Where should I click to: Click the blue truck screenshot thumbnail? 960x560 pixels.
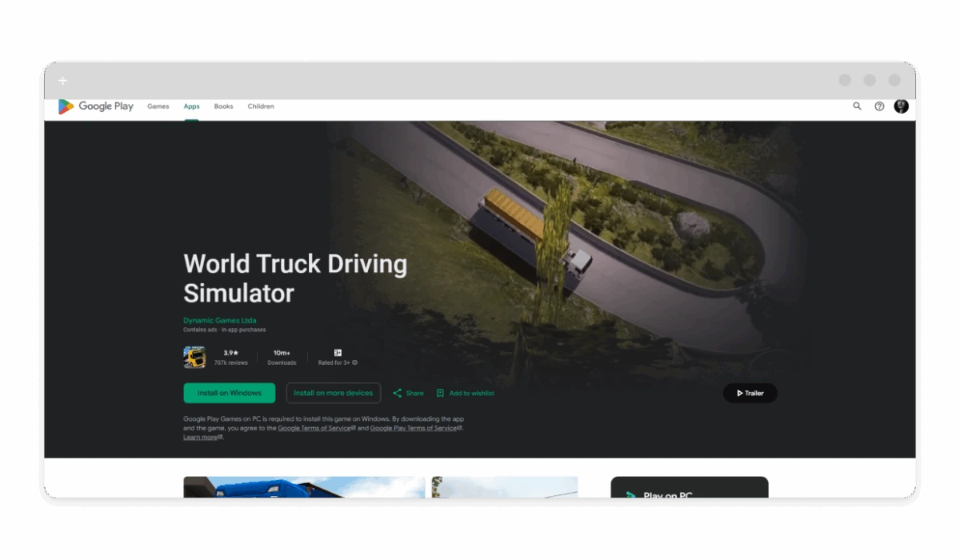[x=304, y=487]
